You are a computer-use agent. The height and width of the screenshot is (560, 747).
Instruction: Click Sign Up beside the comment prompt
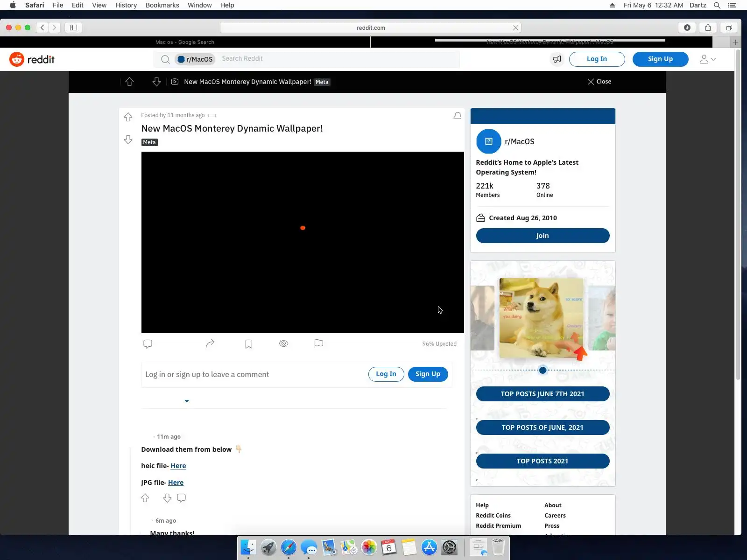(x=428, y=374)
